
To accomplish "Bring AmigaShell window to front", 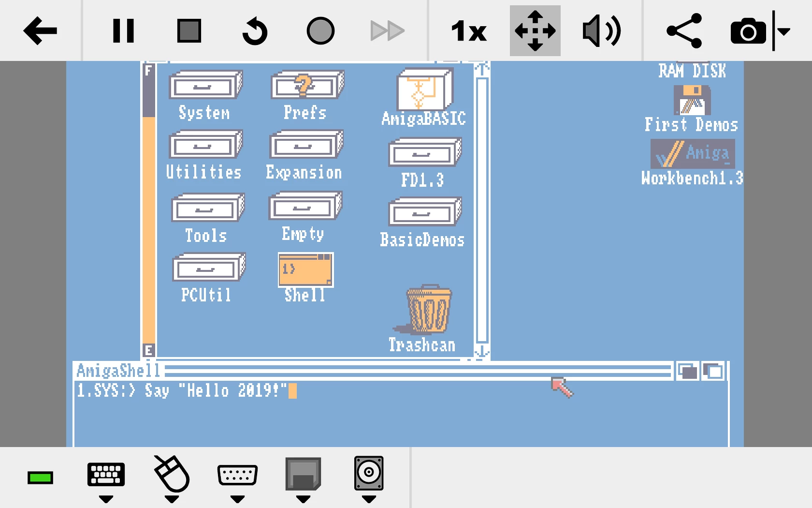I will coord(712,371).
